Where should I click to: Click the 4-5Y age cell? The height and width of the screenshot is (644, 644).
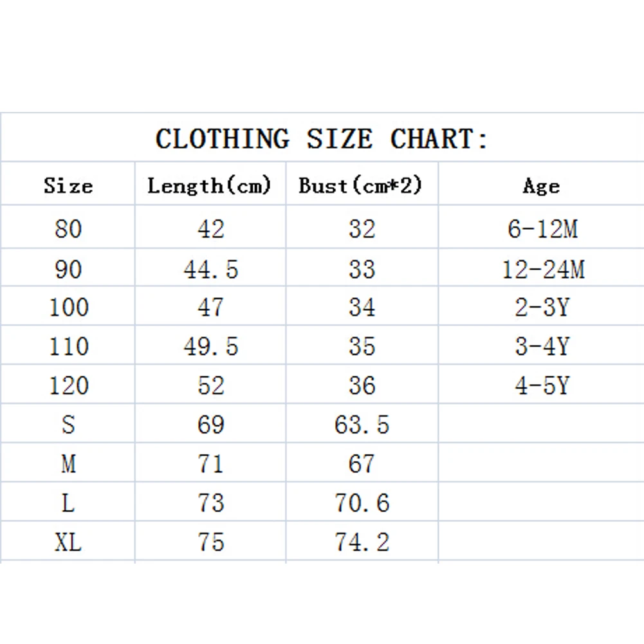542,385
